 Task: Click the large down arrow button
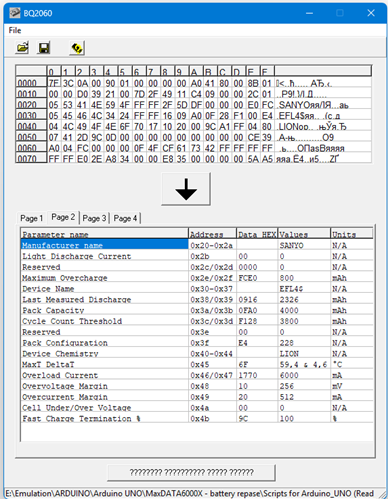click(x=186, y=189)
